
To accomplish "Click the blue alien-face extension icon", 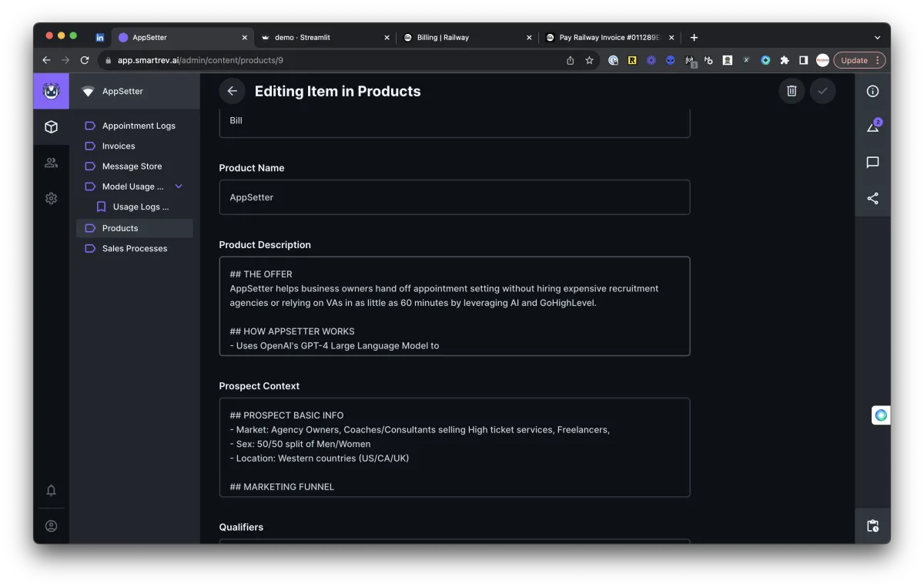I will [670, 60].
